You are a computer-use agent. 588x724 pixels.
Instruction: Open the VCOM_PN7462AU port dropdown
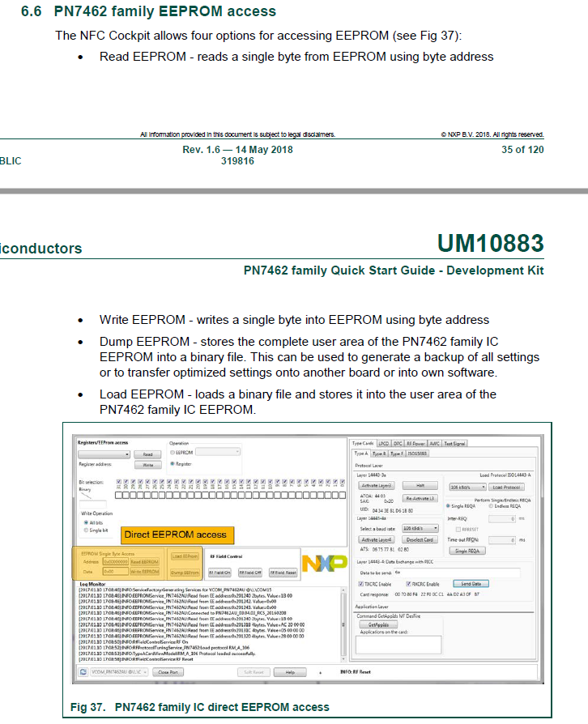pyautogui.click(x=119, y=672)
